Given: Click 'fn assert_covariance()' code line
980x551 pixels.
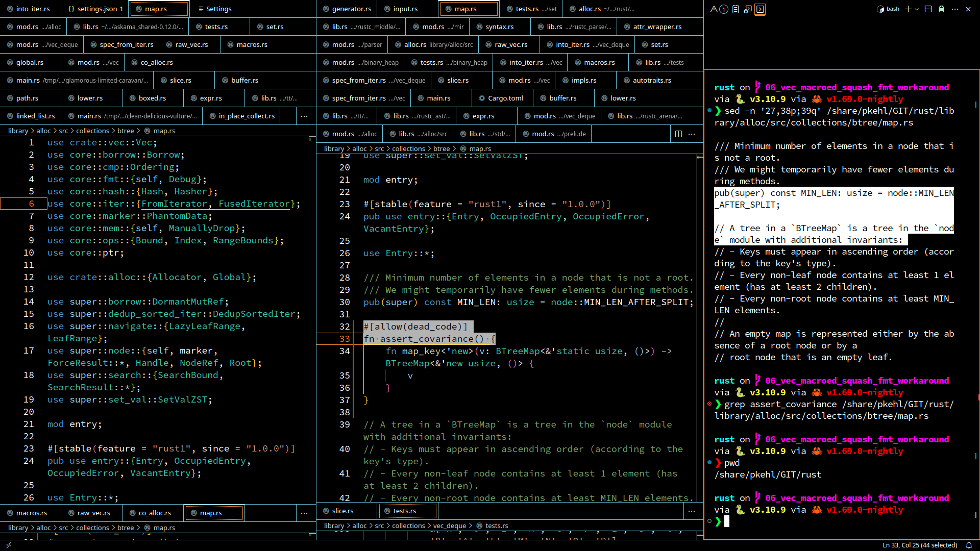Looking at the screenshot, I should coord(429,339).
